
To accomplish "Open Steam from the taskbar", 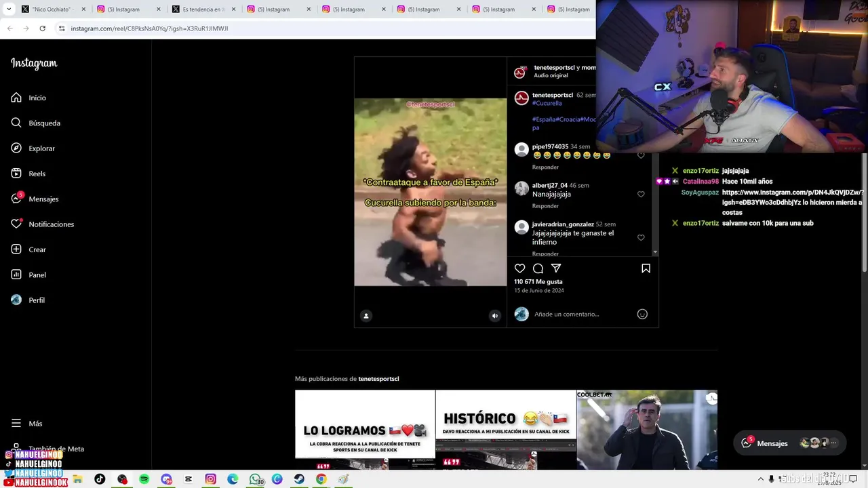I will click(x=299, y=479).
